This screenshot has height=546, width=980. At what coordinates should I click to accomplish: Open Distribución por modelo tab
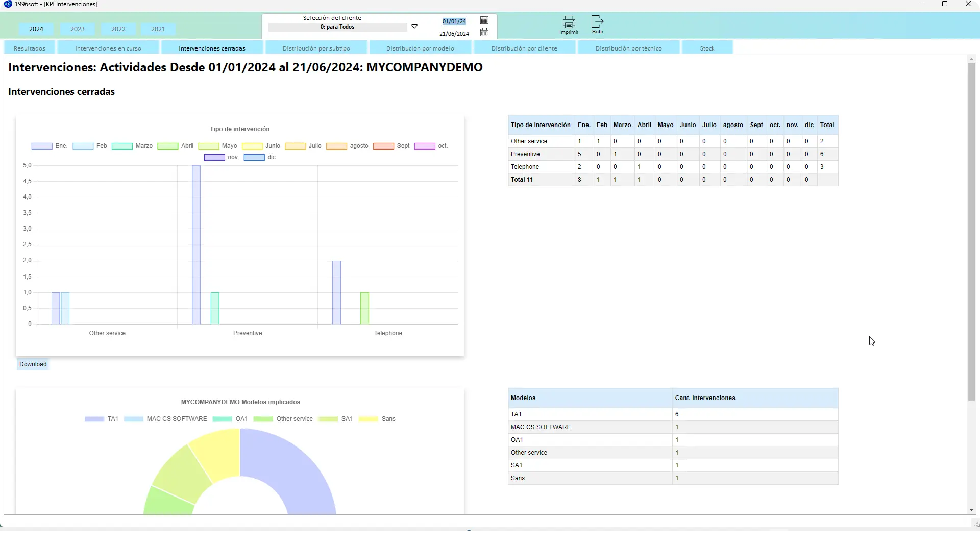point(420,48)
